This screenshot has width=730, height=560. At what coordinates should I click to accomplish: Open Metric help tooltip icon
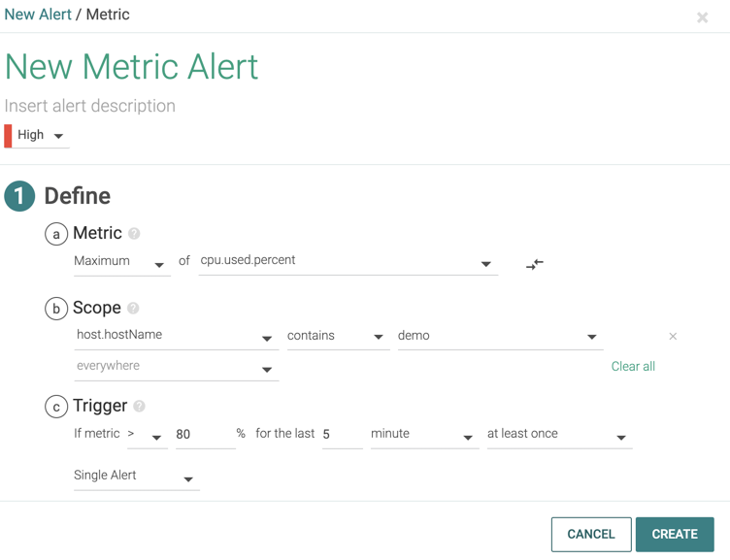134,233
